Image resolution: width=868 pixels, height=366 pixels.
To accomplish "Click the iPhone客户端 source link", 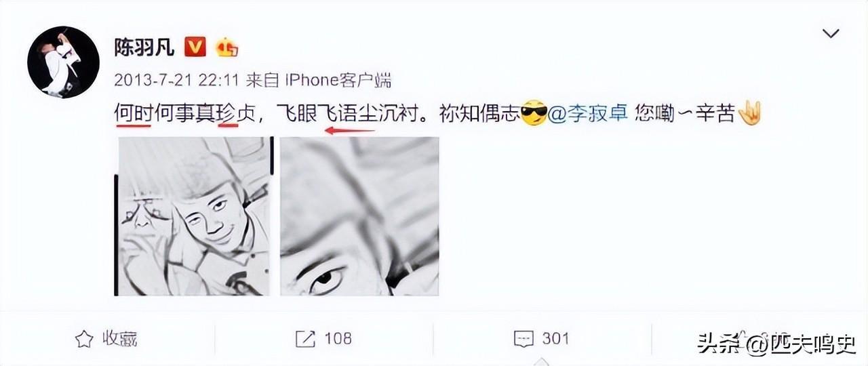I will [338, 81].
